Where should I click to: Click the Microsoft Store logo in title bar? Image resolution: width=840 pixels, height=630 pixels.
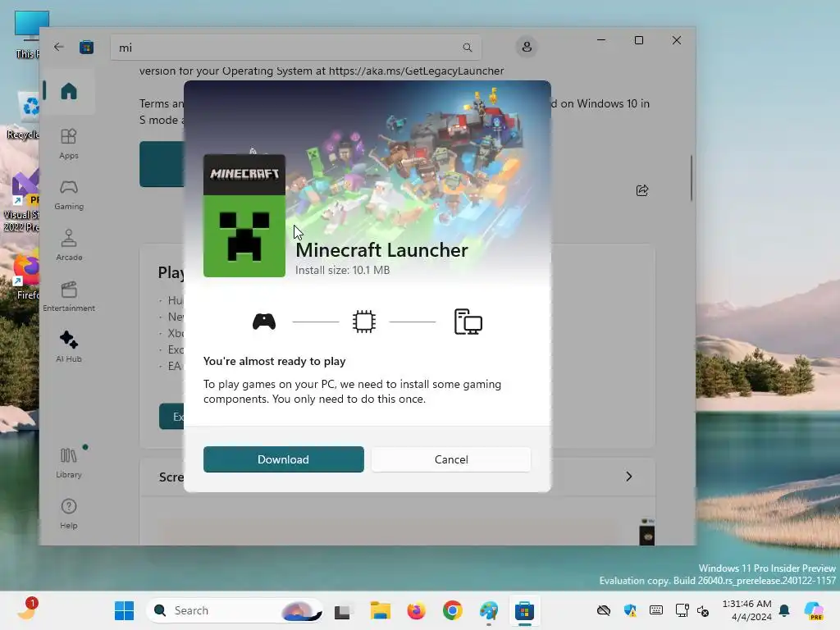[86, 47]
